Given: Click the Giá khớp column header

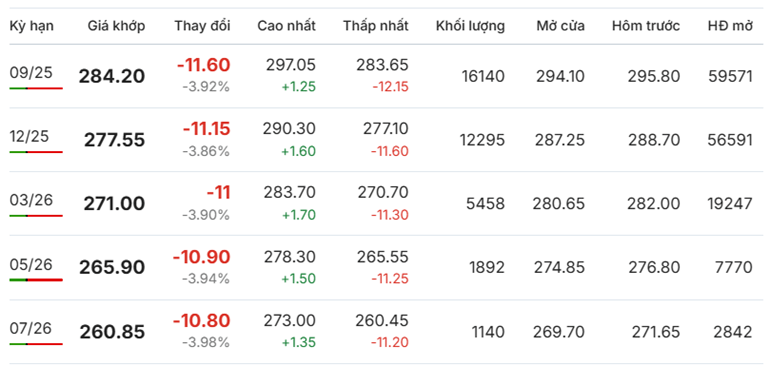Looking at the screenshot, I should [x=116, y=27].
